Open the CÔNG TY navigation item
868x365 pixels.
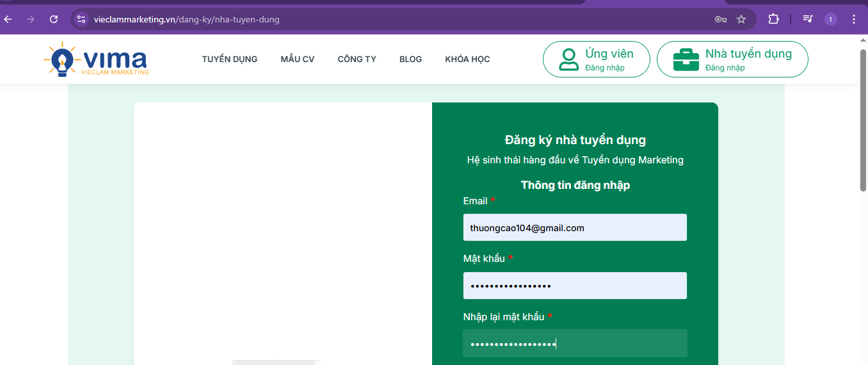(x=357, y=60)
